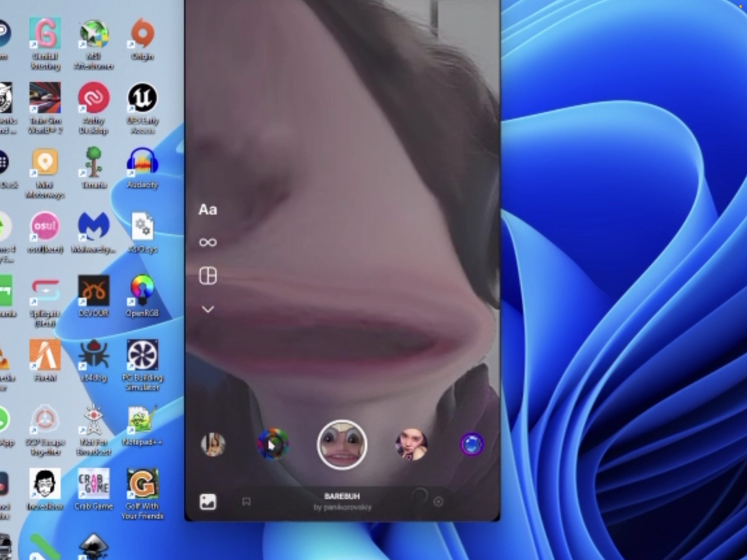Remove the effect with circled X
This screenshot has height=560, width=747.
click(438, 502)
